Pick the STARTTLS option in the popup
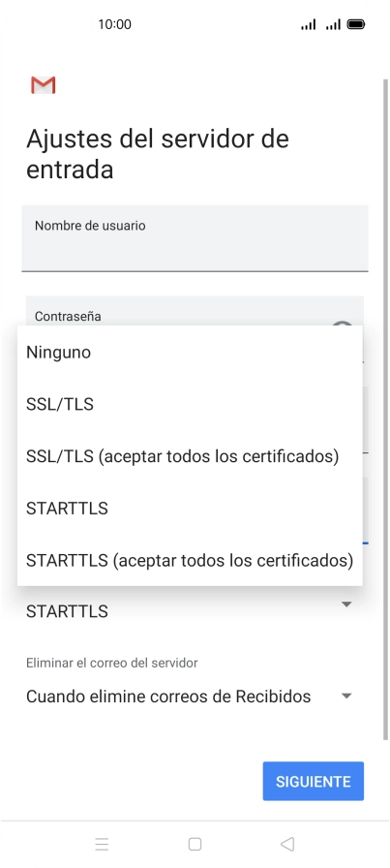This screenshot has height=868, width=390. pos(190,509)
